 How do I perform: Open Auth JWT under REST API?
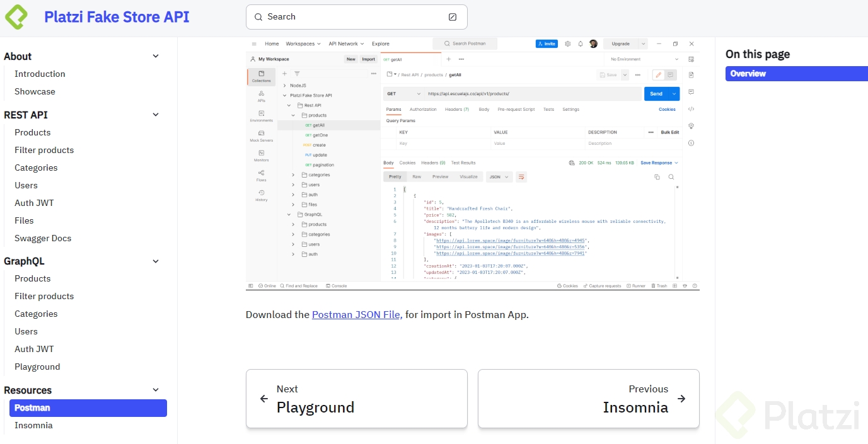tap(34, 203)
